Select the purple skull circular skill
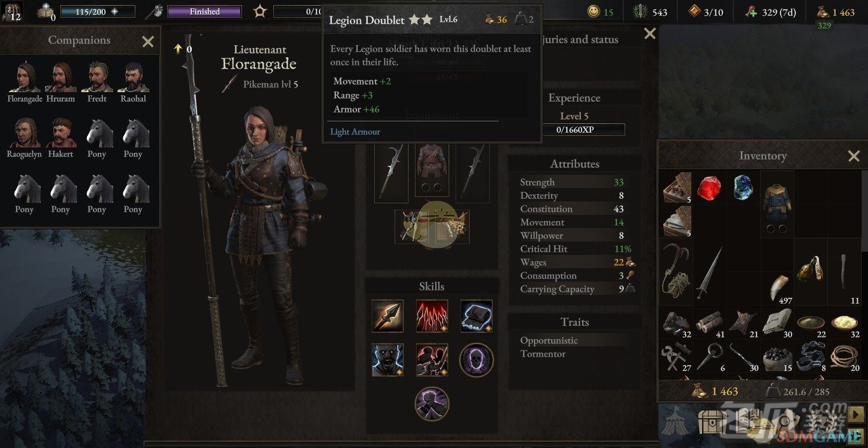 click(477, 360)
